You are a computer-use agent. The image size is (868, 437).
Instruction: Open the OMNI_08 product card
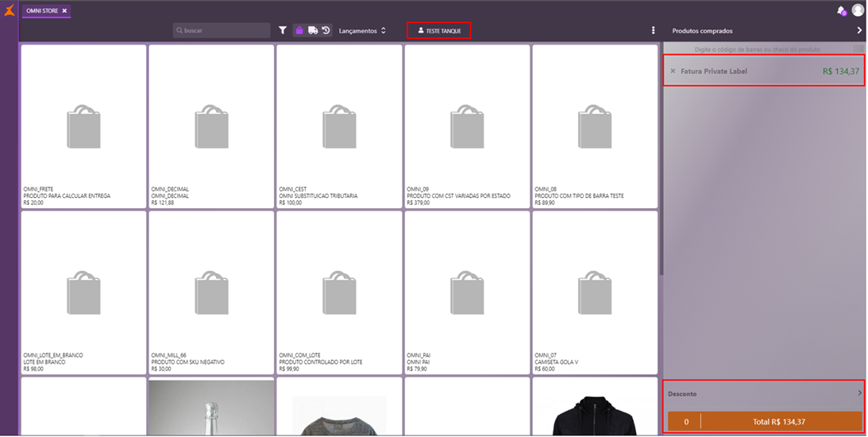(x=595, y=126)
